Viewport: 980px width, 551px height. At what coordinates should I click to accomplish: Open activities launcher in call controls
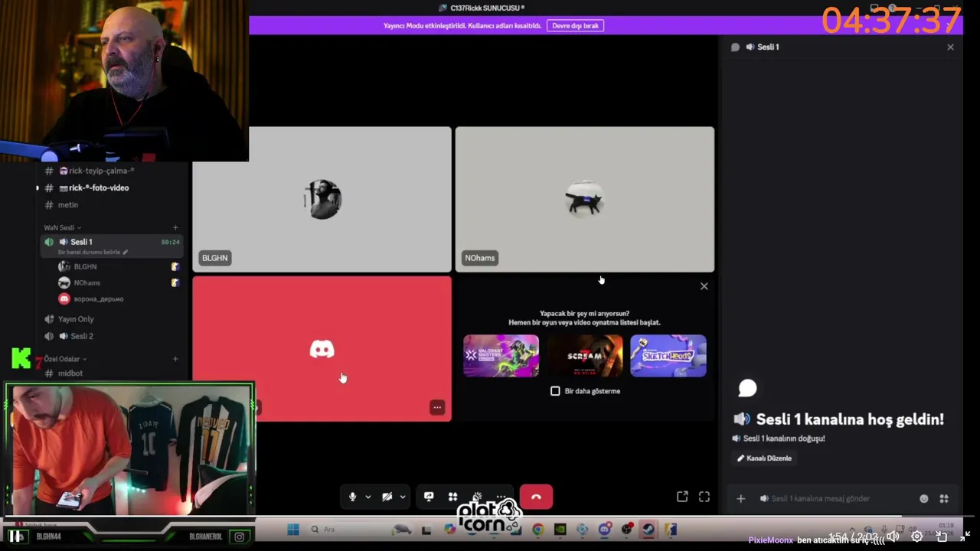click(x=452, y=497)
